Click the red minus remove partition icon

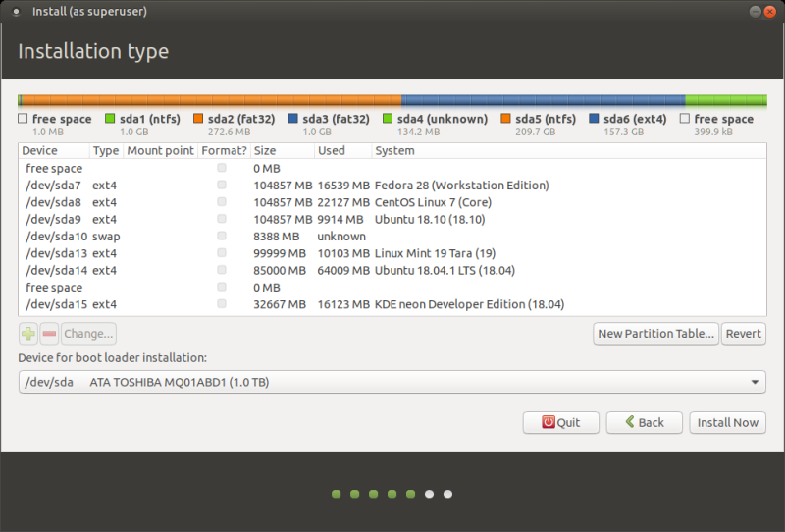tap(50, 334)
